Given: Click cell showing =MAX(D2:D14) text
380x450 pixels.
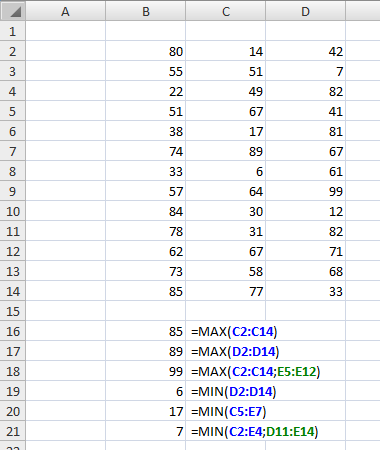Looking at the screenshot, I should 226,351.
